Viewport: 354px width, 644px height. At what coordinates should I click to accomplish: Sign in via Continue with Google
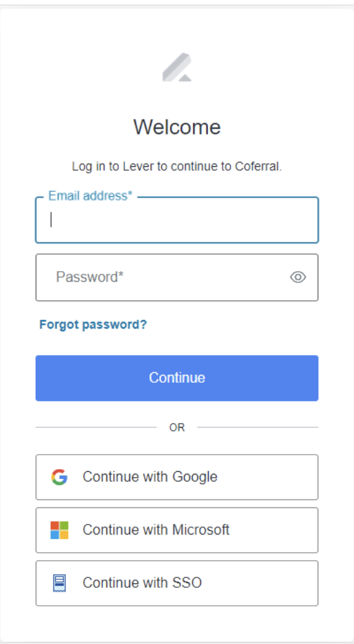pyautogui.click(x=177, y=477)
